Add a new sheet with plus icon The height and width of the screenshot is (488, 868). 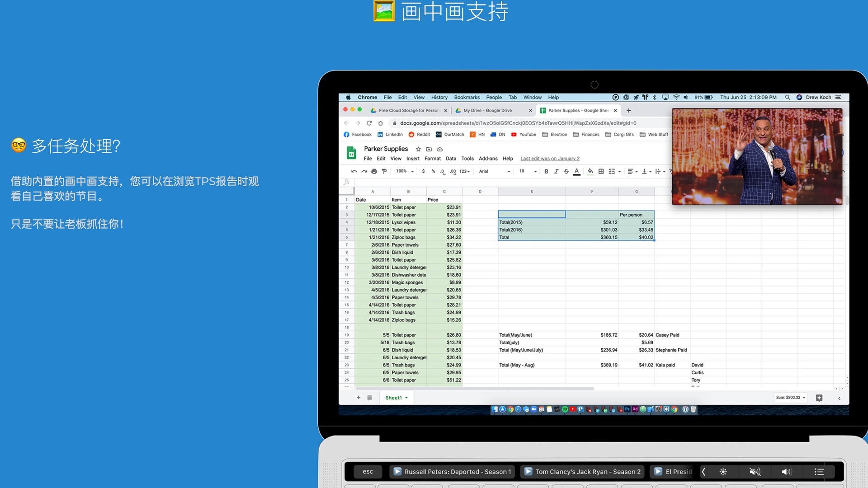(x=359, y=398)
